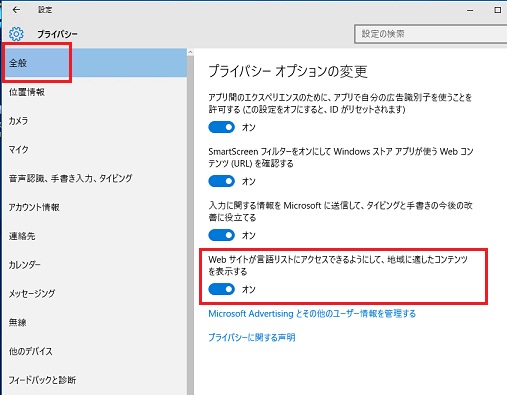Open 音声認識、手書き入力、タイピング settings
507x395 pixels.
coord(95,178)
